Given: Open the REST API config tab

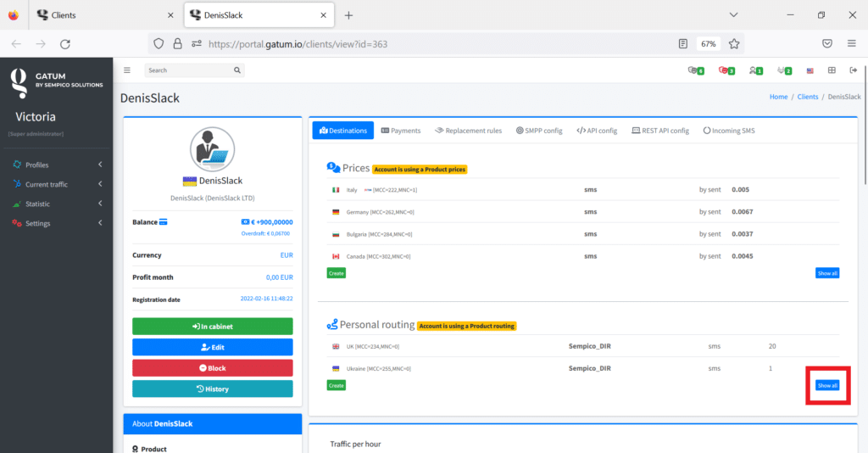Looking at the screenshot, I should coord(660,131).
